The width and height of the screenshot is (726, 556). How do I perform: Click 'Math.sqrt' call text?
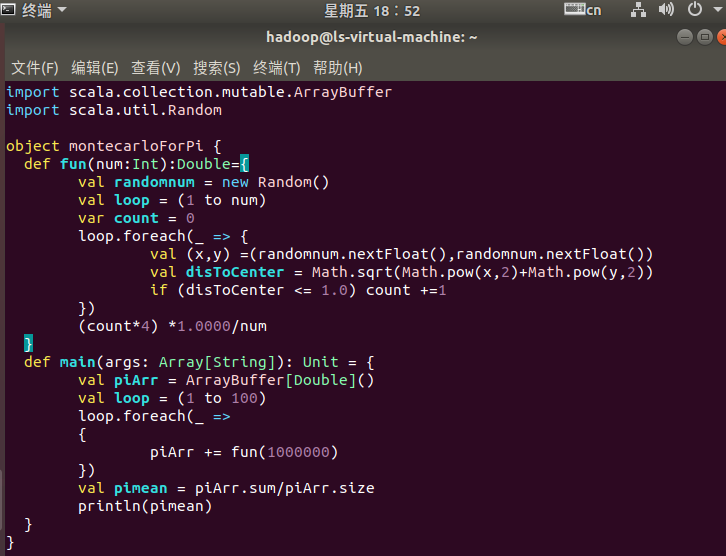click(352, 272)
